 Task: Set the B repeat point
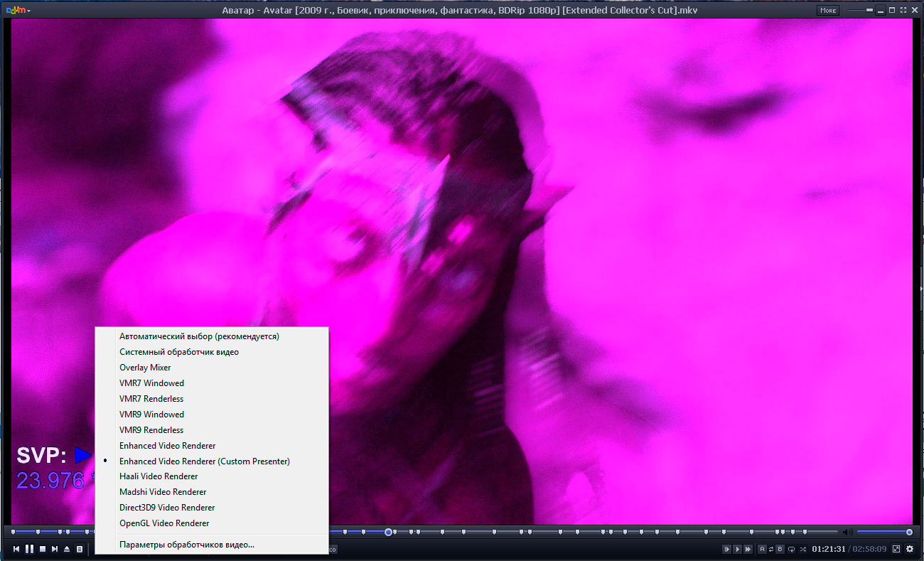780,549
